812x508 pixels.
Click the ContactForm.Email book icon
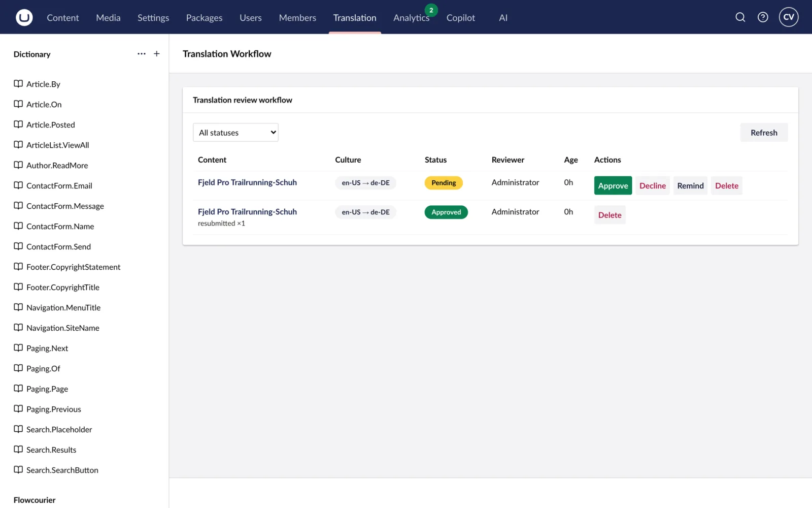pyautogui.click(x=18, y=185)
